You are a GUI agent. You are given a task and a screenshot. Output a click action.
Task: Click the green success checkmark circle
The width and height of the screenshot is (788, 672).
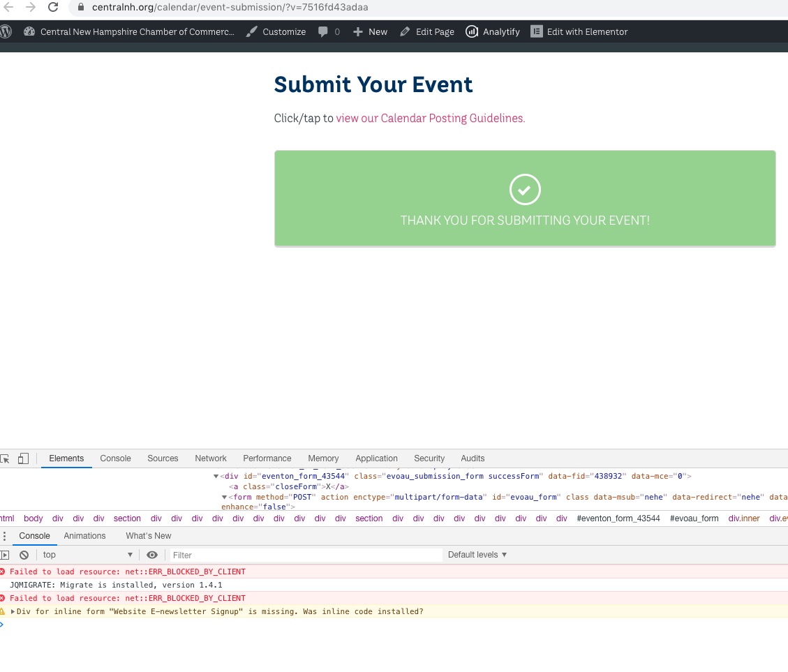point(525,190)
